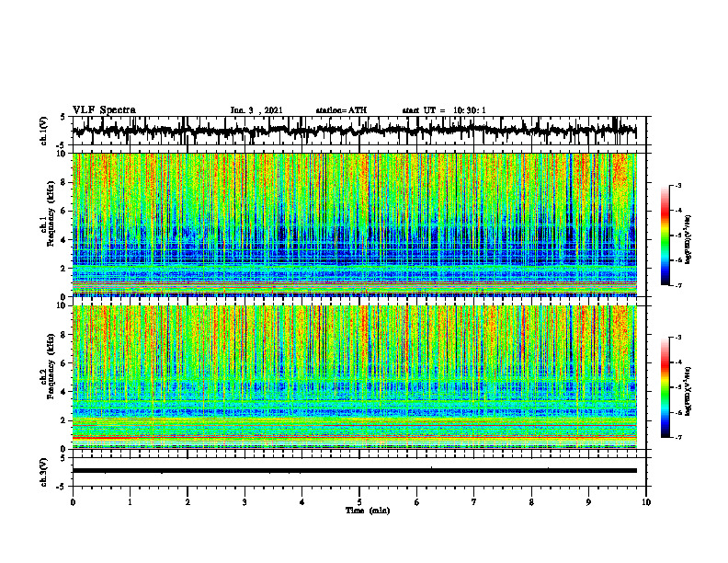Viewport: 728px width, 563px height.
Task: Click the date text 'Jan. 3, 2021'
Action: click(256, 110)
